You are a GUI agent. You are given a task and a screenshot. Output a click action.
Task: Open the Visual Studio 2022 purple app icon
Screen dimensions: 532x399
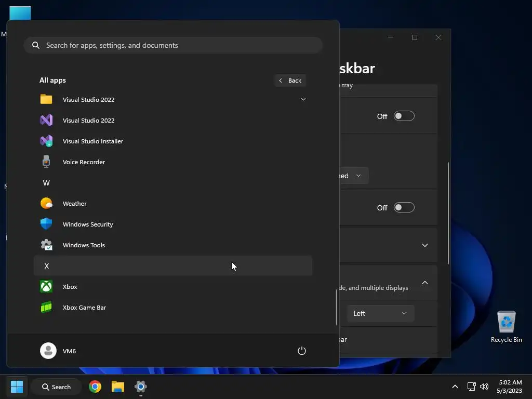click(46, 121)
